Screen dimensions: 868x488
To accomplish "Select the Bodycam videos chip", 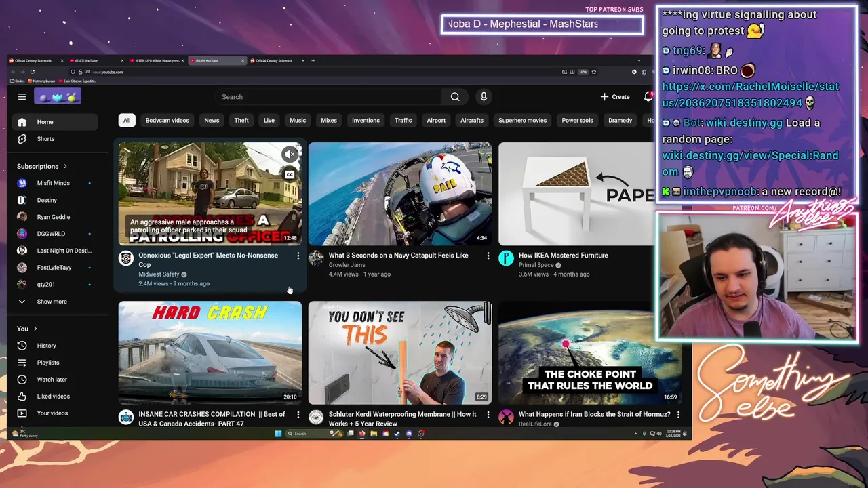I will pos(167,120).
